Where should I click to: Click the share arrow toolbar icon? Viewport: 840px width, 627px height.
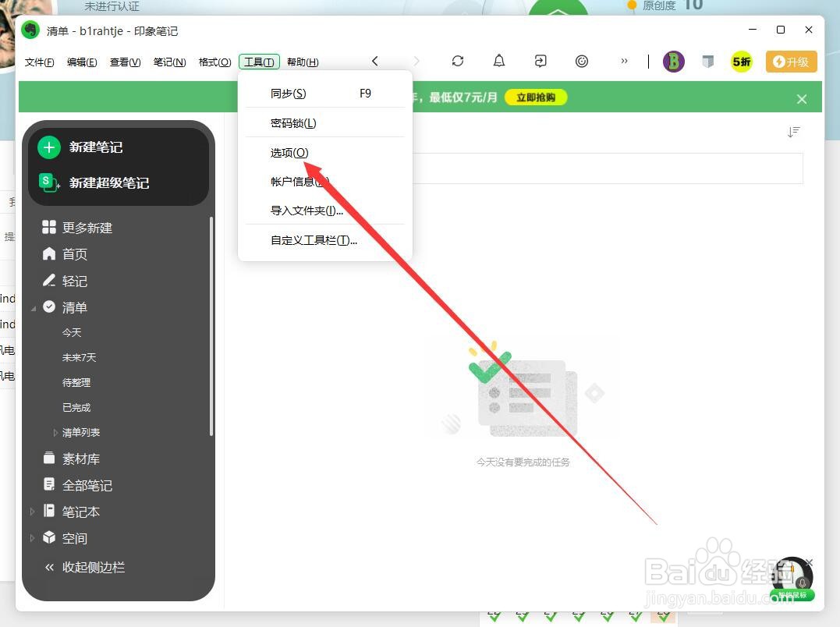pyautogui.click(x=541, y=61)
